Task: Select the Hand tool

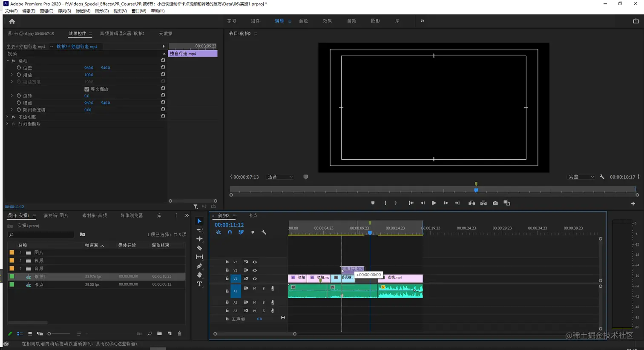Action: tap(199, 275)
